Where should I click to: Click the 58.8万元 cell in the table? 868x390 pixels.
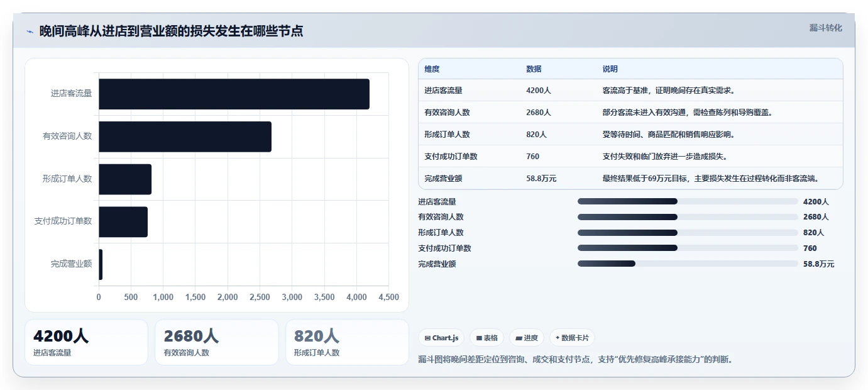tap(541, 179)
